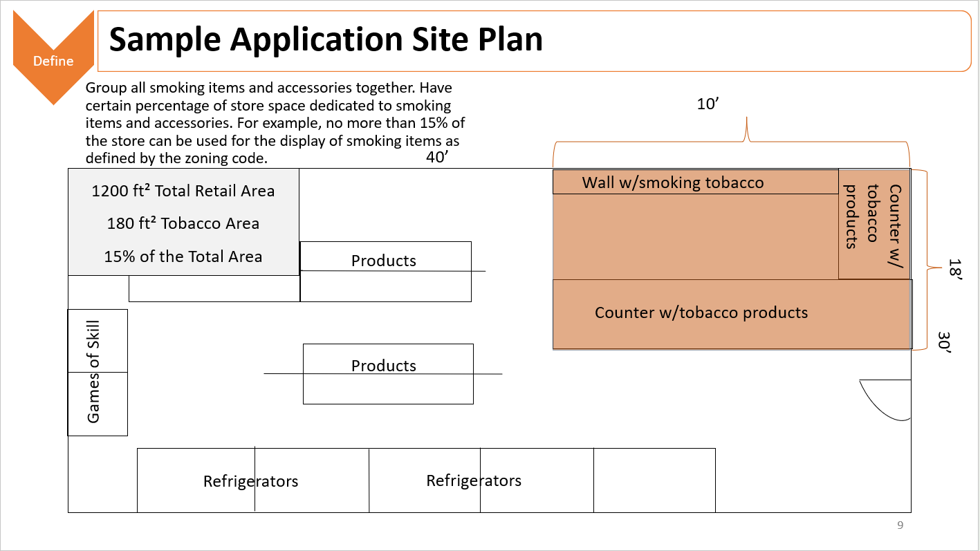Click the slide page number 9
980x551 pixels.
tap(900, 525)
